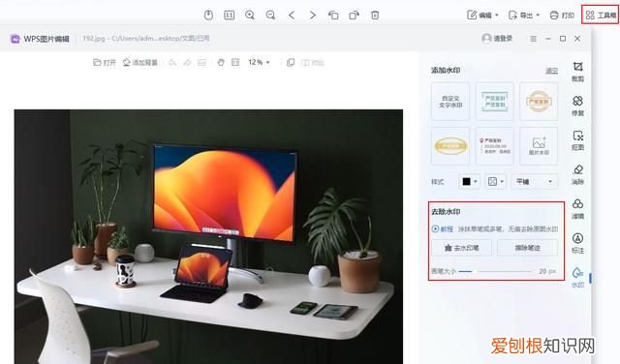Click the 去水印笔 watermark removal pen
The image size is (620, 364).
(x=461, y=248)
